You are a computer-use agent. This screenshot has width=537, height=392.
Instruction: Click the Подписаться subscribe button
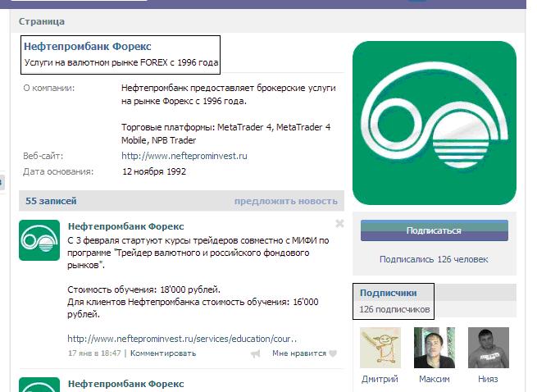435,230
